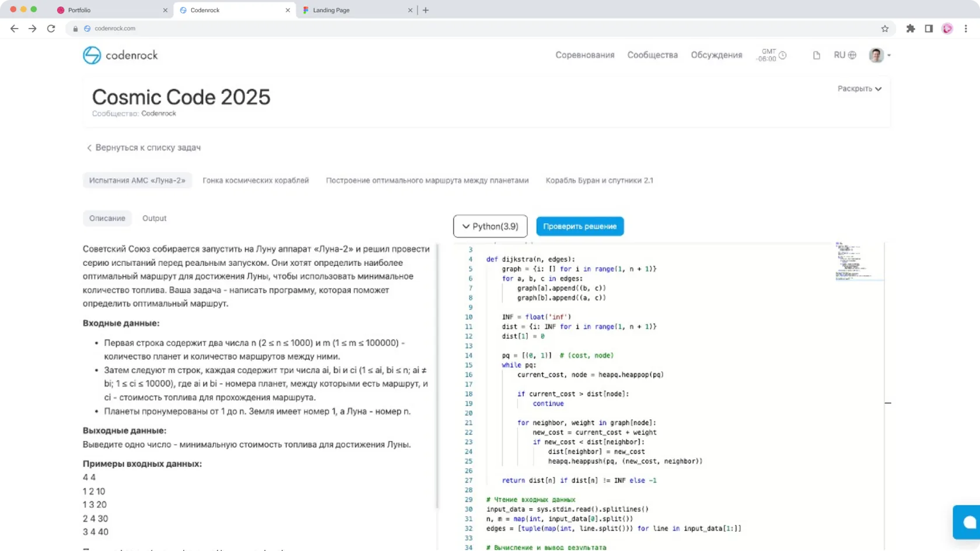Click the codenrock logo icon

click(x=92, y=55)
